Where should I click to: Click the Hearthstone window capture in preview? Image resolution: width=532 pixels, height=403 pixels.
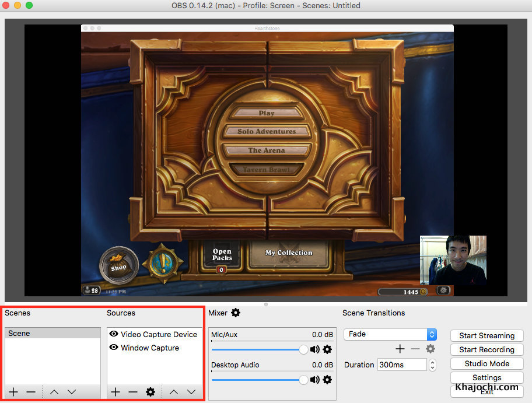pos(267,160)
